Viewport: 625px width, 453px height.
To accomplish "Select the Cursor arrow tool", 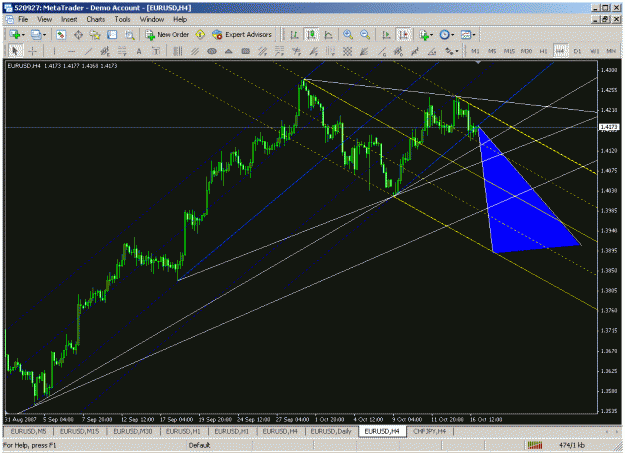I will coord(16,51).
